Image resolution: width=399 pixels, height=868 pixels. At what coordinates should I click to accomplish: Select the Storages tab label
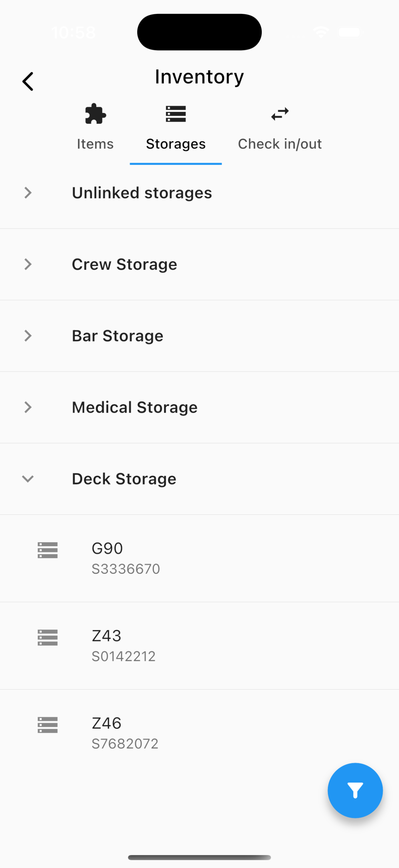coord(176,144)
